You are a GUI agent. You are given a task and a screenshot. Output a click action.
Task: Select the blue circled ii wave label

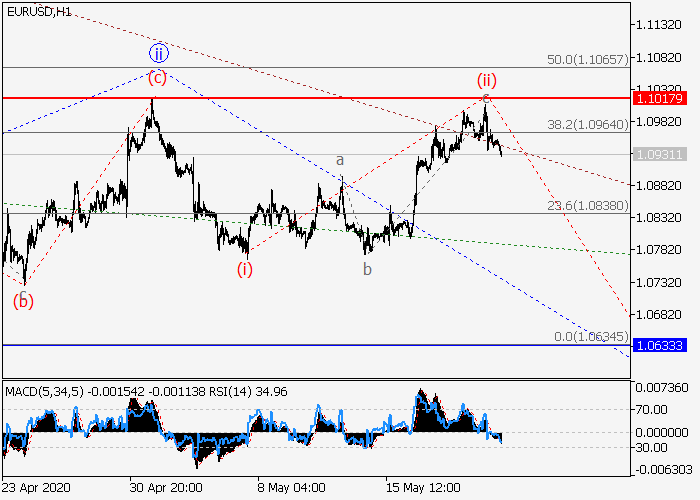(x=158, y=53)
